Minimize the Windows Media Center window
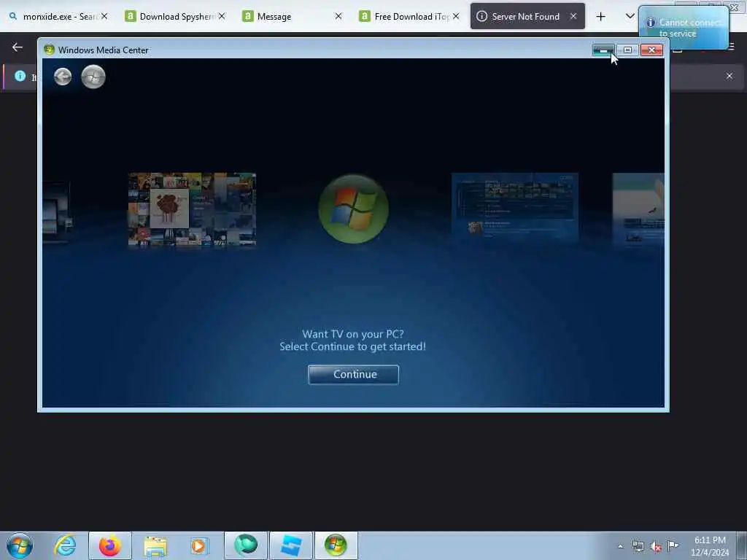 (x=603, y=50)
